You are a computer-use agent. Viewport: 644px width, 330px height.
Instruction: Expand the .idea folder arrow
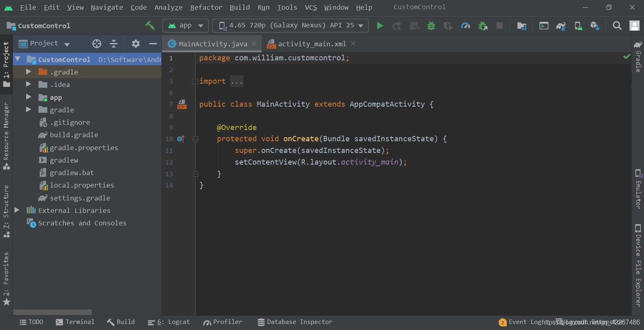(28, 84)
